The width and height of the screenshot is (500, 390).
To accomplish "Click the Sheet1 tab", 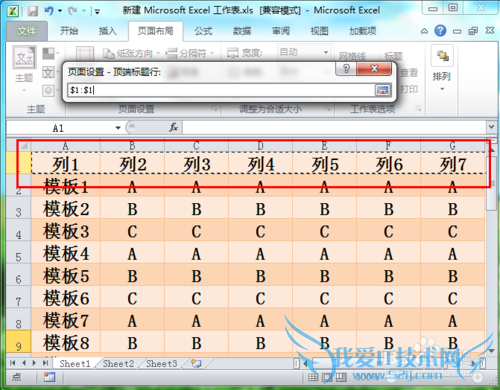I will [x=74, y=363].
